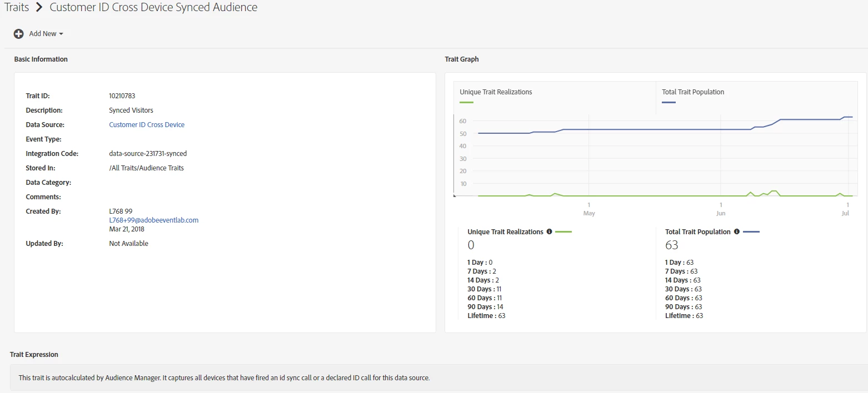Click green legend line under Unique Trait Realizations tab
Viewport: 868px width, 393px height.
466,103
